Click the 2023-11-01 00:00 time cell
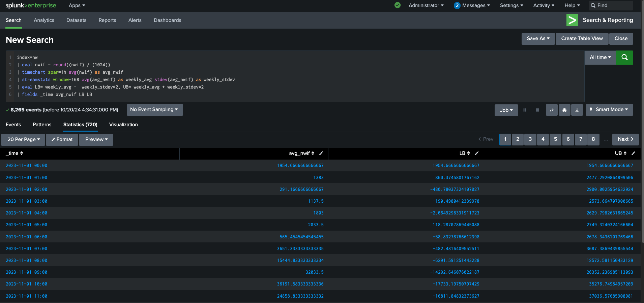Image resolution: width=644 pixels, height=303 pixels. click(x=26, y=166)
